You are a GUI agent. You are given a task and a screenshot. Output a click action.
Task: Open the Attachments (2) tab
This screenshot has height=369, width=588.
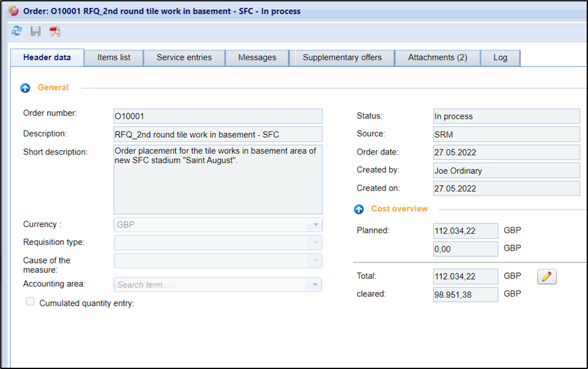click(x=437, y=58)
